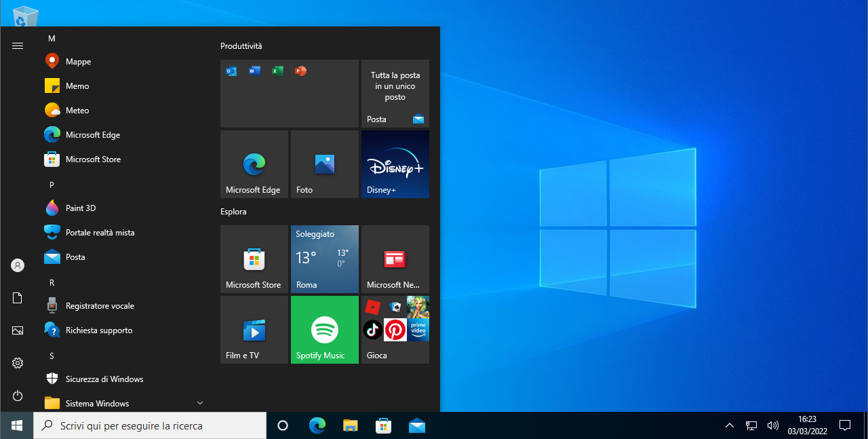
Task: Open Word icon in Office tile
Action: tap(254, 71)
